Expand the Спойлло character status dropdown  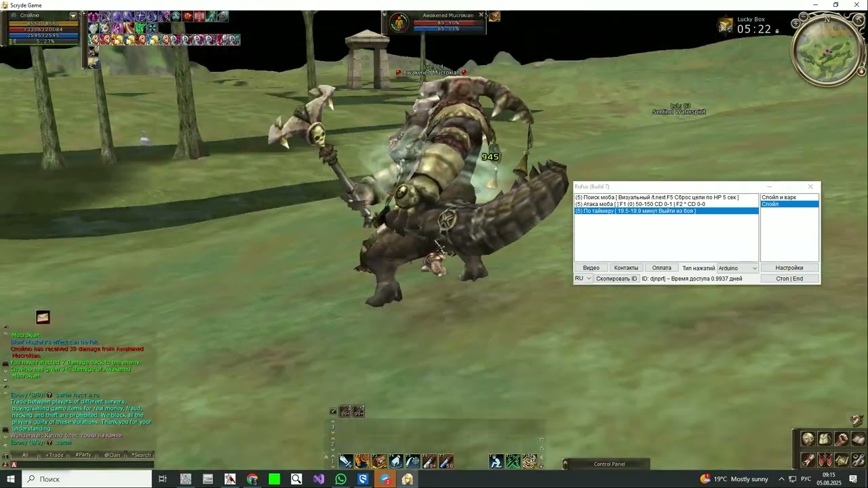pyautogui.click(x=73, y=16)
